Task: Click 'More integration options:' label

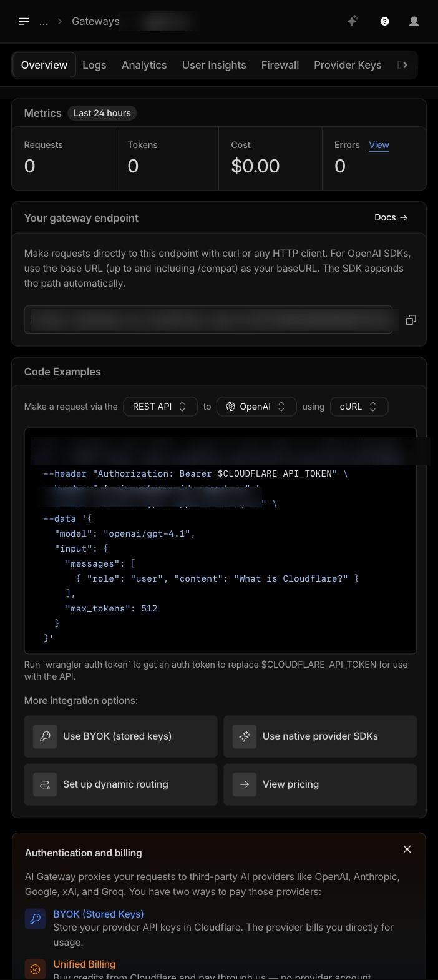Action: click(x=81, y=701)
